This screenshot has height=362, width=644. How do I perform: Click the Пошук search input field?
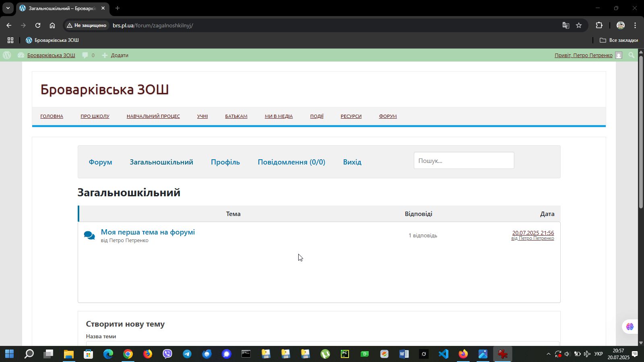coord(464,160)
